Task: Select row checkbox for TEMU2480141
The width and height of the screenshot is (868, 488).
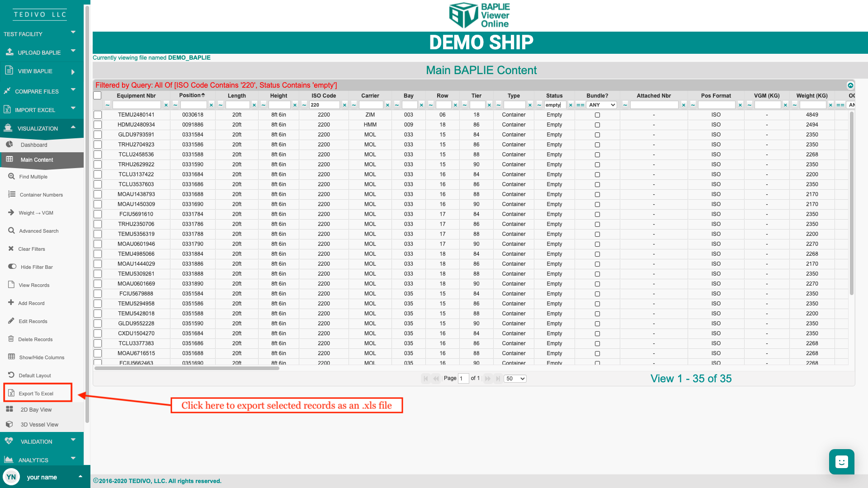Action: (x=98, y=115)
